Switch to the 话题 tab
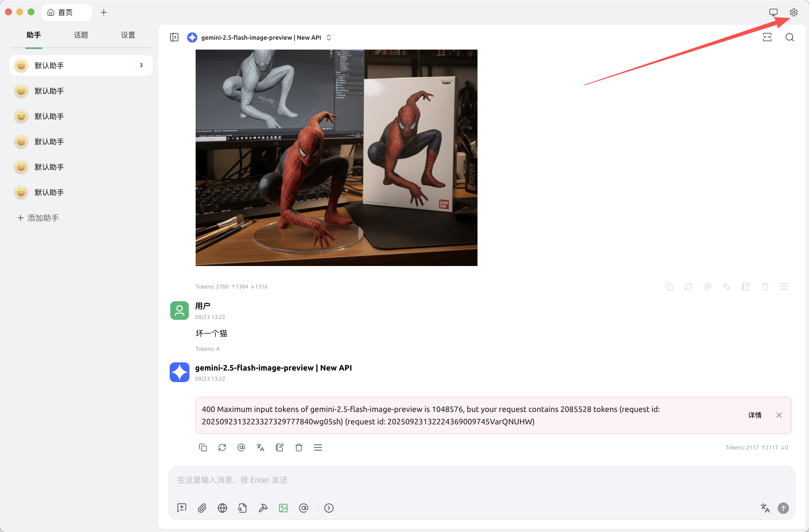 click(x=81, y=35)
